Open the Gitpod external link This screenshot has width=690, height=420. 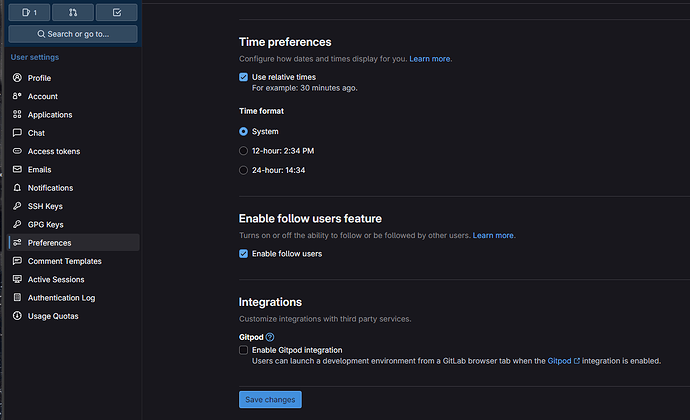point(563,361)
